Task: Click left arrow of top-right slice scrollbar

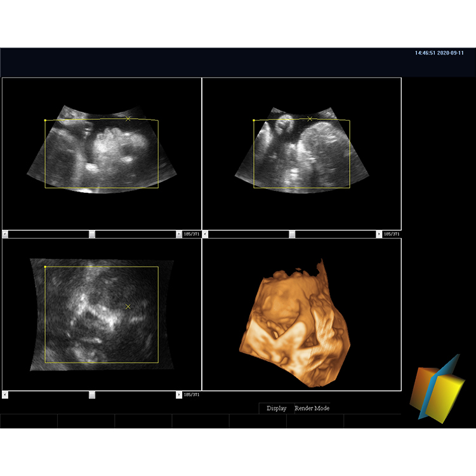Action: 205,234
